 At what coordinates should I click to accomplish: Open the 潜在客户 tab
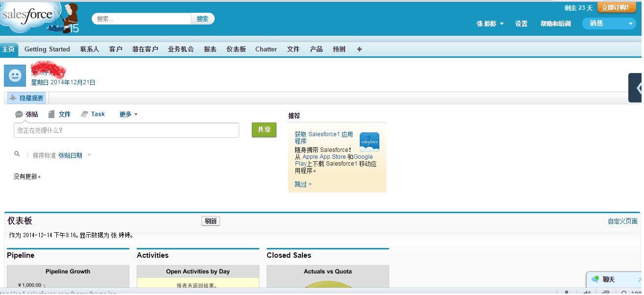click(145, 49)
